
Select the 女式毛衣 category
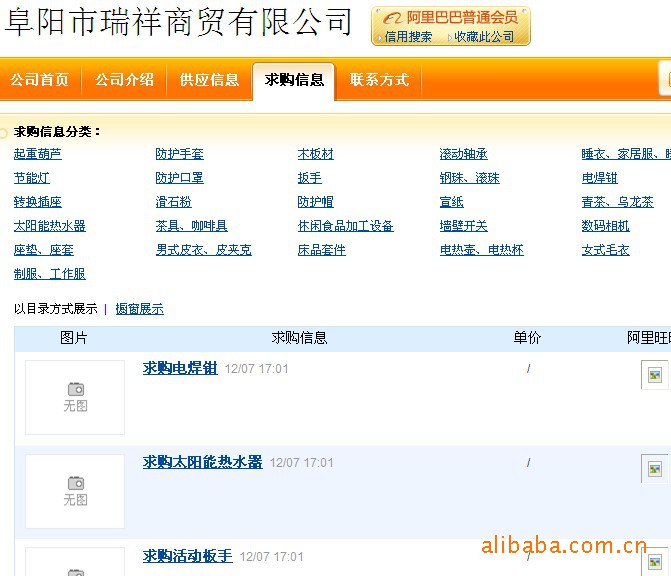(606, 250)
